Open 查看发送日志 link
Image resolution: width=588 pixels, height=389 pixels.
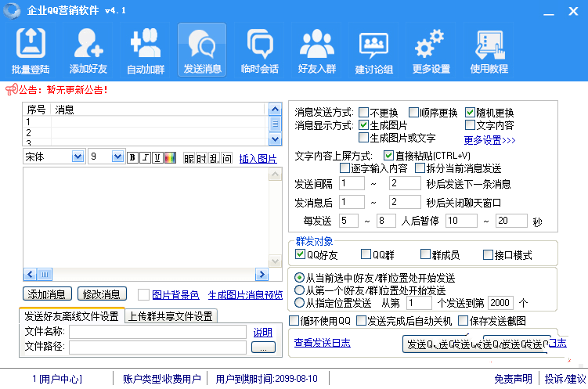tap(322, 343)
